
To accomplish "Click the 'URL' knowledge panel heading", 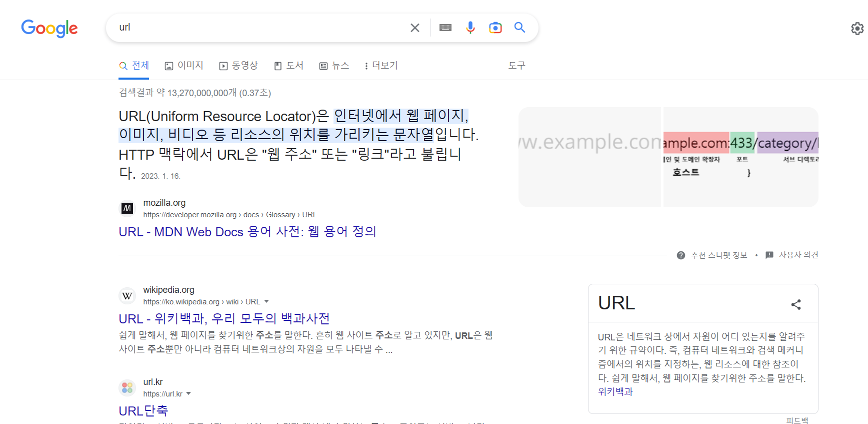I will [x=616, y=303].
